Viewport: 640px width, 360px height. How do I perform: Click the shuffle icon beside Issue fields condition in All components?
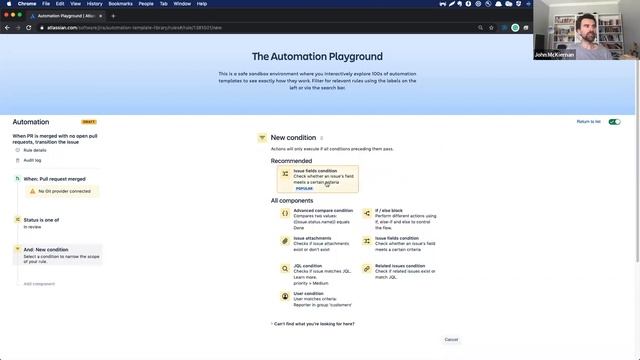[367, 241]
